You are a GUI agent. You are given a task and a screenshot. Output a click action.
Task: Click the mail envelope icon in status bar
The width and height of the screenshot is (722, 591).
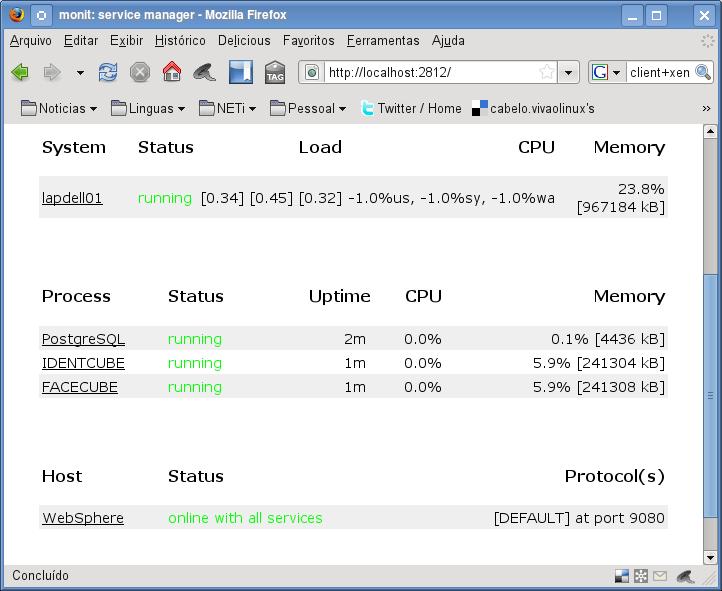coord(660,576)
